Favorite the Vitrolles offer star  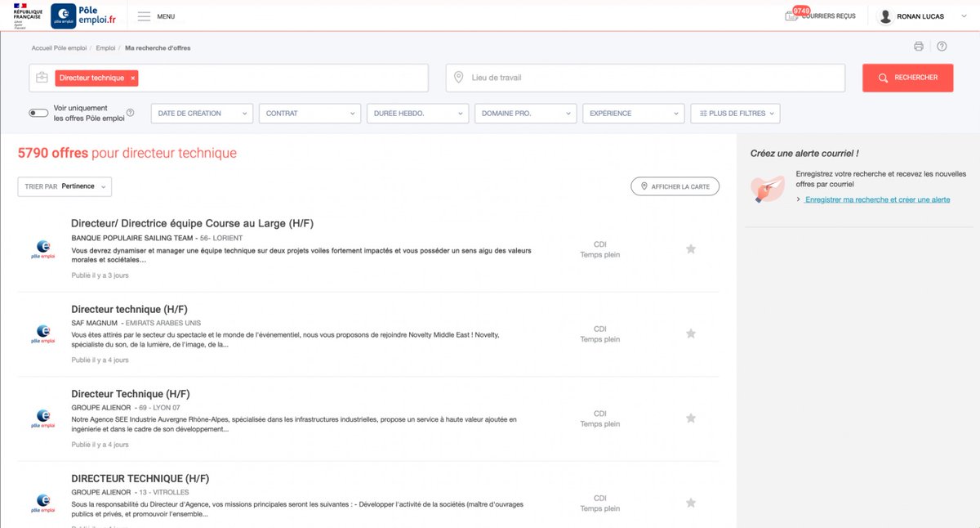(x=691, y=503)
